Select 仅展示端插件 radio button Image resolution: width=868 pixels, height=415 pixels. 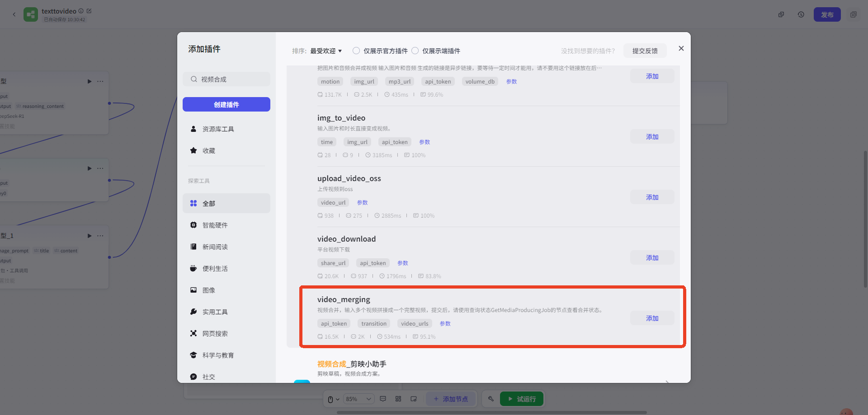click(415, 51)
